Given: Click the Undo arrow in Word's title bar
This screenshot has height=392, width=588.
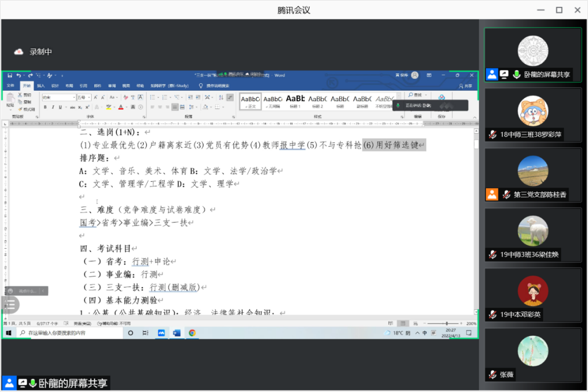Looking at the screenshot, I should (18, 75).
